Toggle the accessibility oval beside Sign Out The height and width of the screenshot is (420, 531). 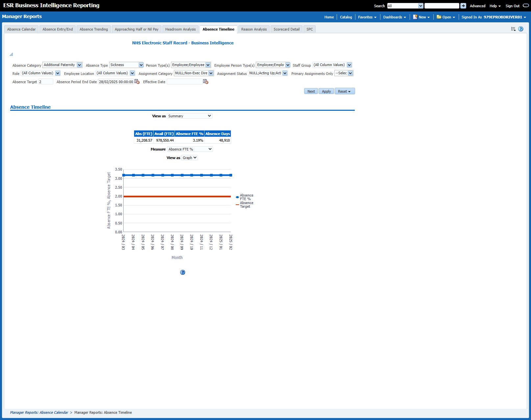526,6
